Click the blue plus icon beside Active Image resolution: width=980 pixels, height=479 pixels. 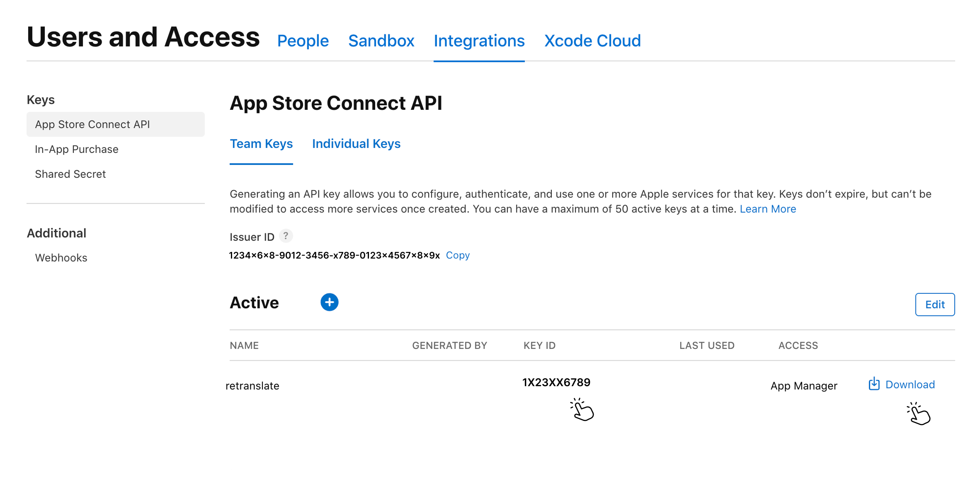point(329,302)
